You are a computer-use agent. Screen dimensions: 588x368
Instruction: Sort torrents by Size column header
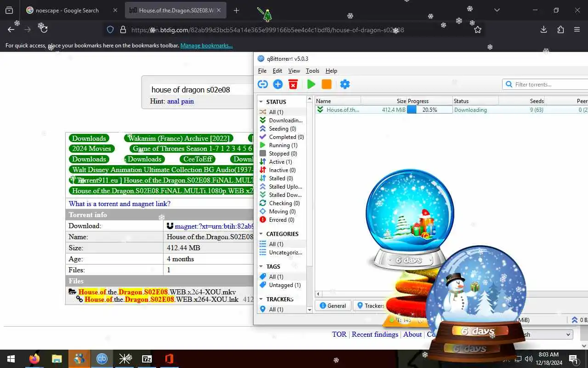[x=384, y=101]
